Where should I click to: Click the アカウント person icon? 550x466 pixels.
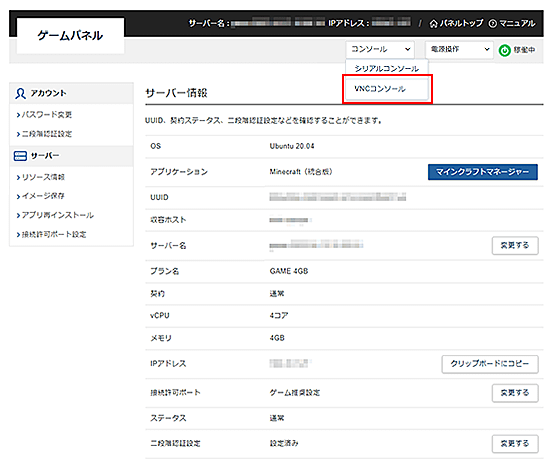point(20,93)
